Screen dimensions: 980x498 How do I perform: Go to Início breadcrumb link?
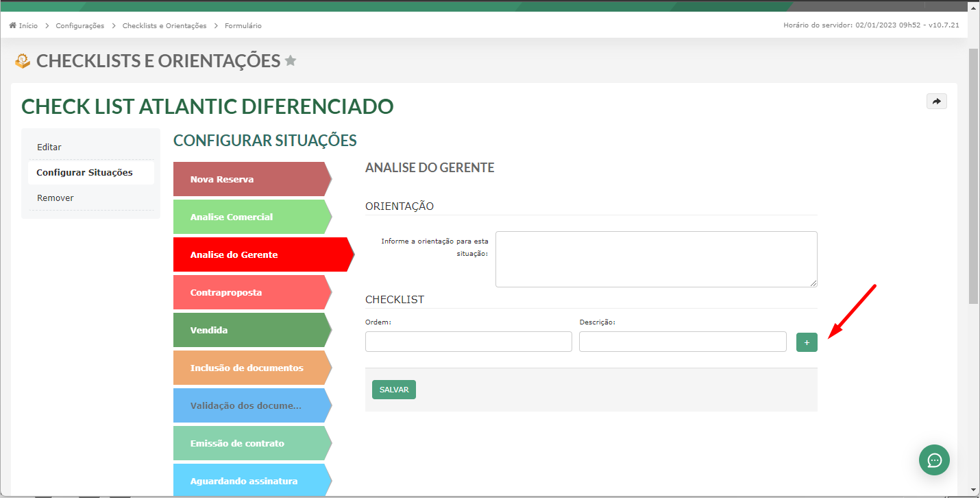click(x=28, y=25)
